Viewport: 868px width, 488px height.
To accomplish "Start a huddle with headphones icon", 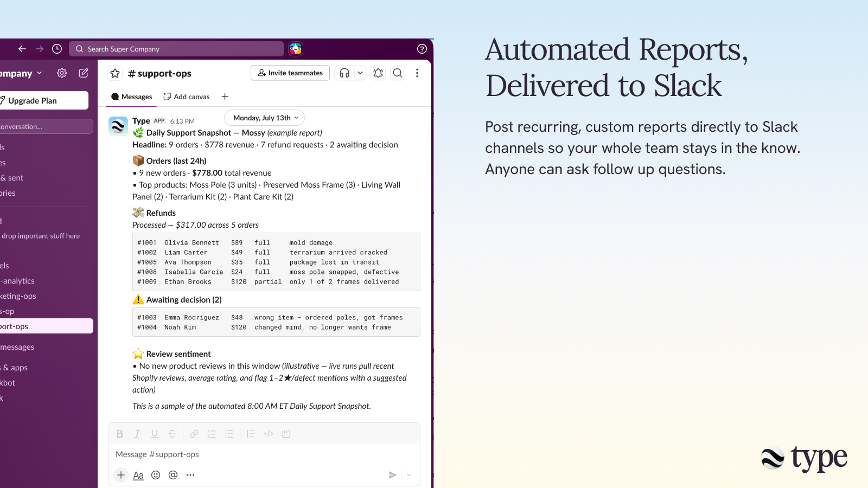I will (x=344, y=73).
